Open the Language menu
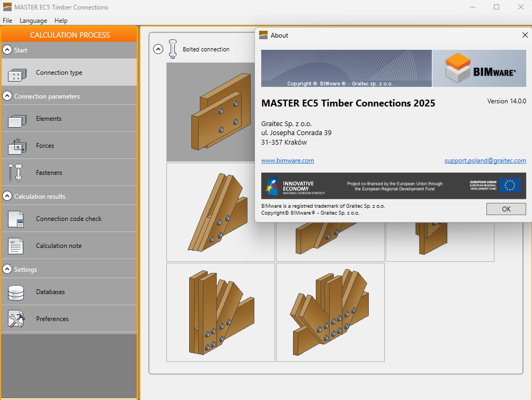The width and height of the screenshot is (532, 400). 33,21
